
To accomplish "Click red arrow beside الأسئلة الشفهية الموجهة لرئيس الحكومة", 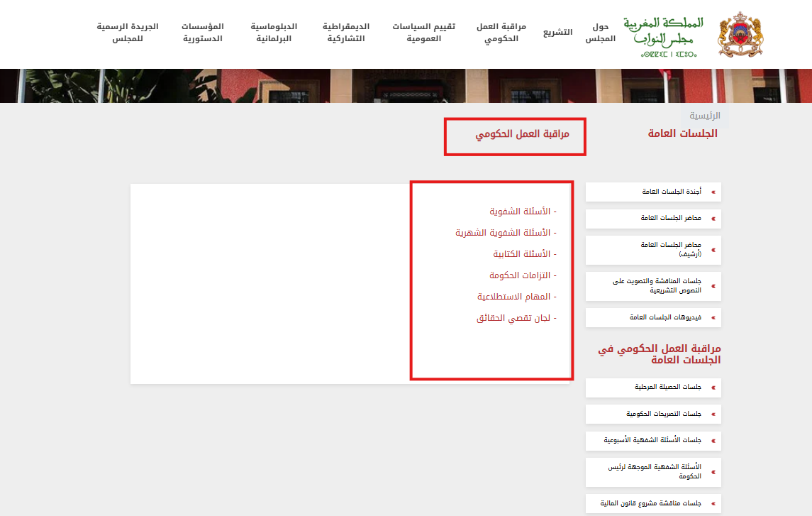I will coord(713,473).
